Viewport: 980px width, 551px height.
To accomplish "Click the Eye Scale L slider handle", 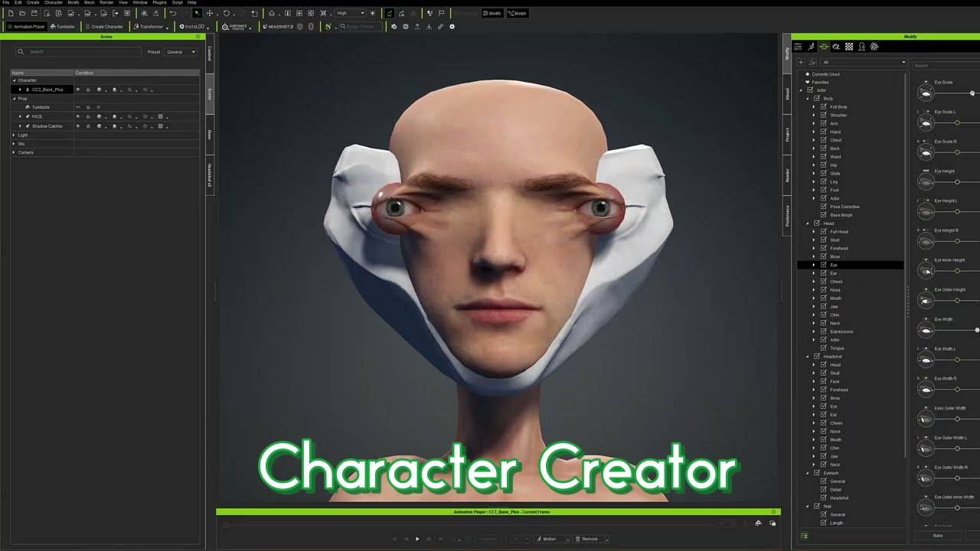I will click(x=957, y=122).
